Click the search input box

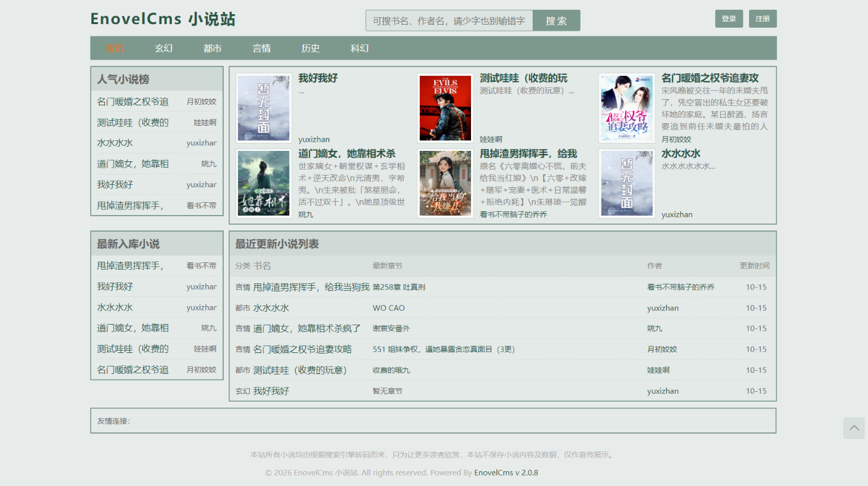point(449,20)
